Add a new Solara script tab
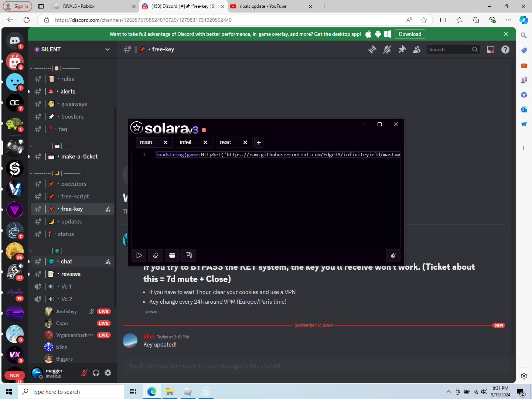 (259, 143)
